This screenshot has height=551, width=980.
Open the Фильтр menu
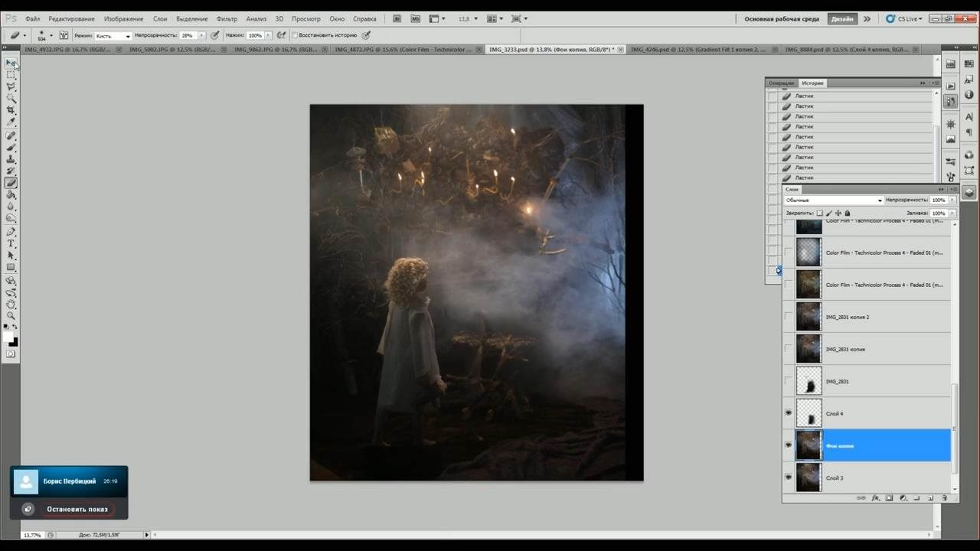tap(227, 18)
